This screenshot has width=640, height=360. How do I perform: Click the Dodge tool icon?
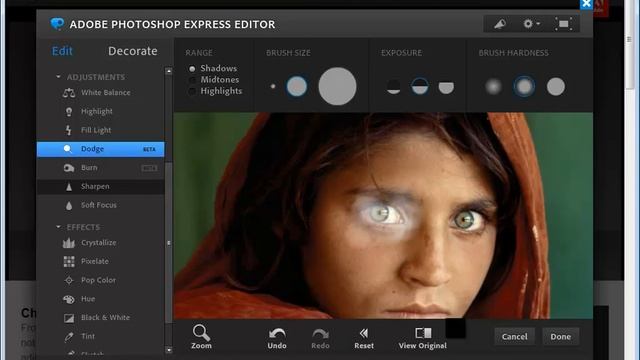click(68, 149)
